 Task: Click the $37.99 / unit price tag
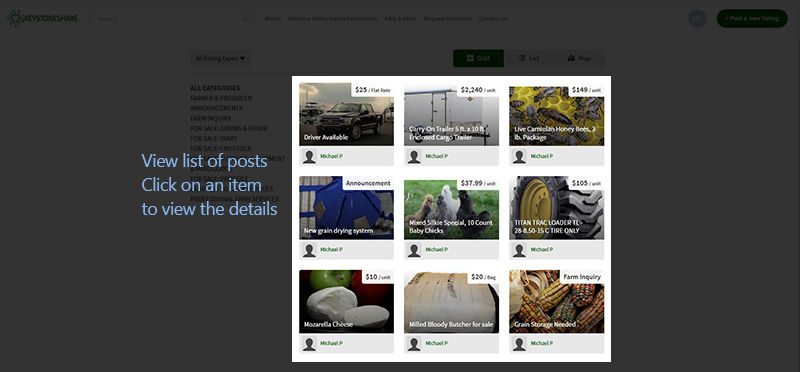point(478,183)
